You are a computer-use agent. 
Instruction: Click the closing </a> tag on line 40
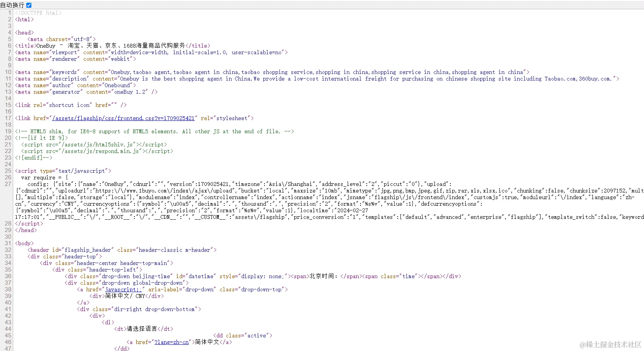coord(83,303)
